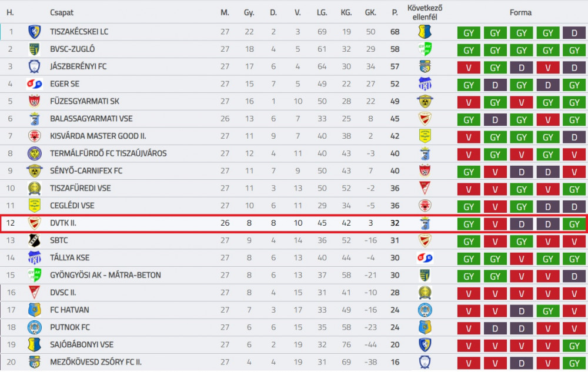588x372 pixels.
Task: Click Eger SE's red-blue club logo
Action: (35, 84)
